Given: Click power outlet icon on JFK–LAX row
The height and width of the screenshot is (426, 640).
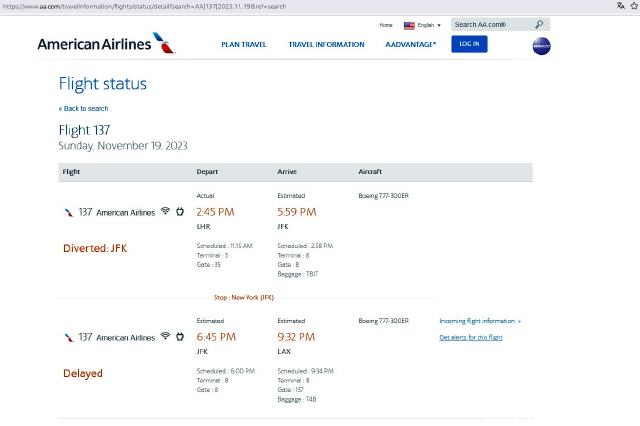Looking at the screenshot, I should (180, 336).
